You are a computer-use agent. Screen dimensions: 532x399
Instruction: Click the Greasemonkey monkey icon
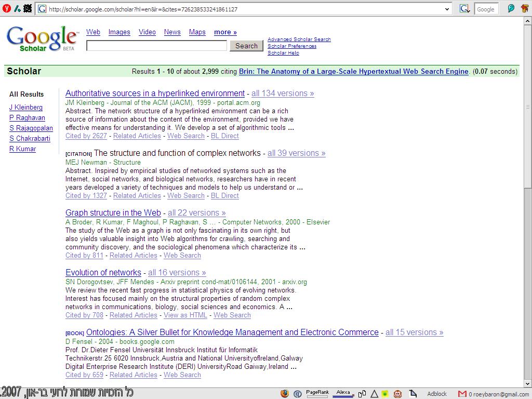pyautogui.click(x=397, y=394)
